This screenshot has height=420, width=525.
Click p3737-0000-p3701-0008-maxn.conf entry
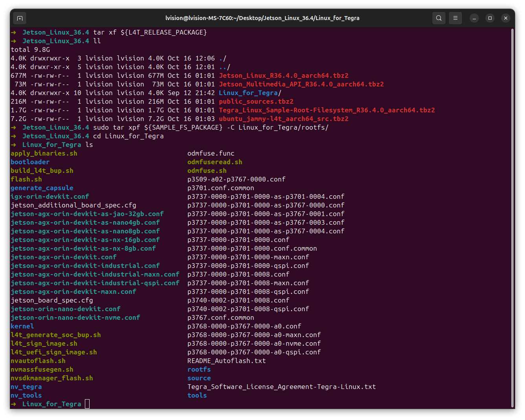point(248,283)
